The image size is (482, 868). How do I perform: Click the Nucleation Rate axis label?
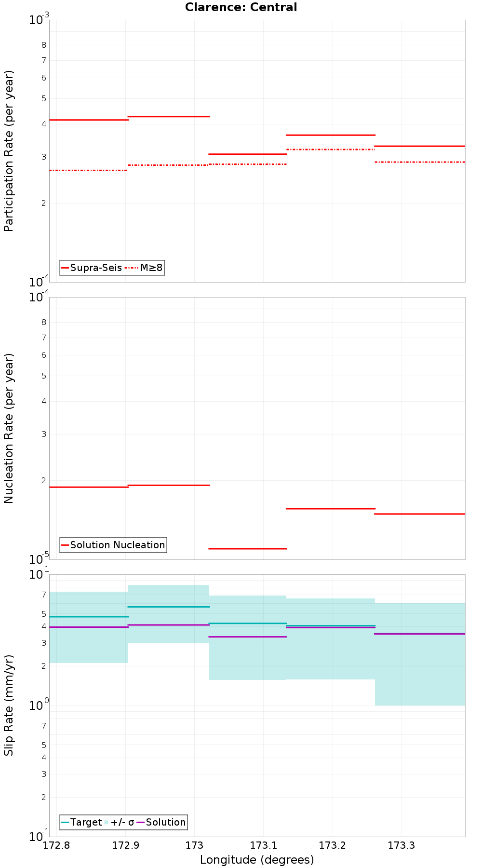pos(9,428)
